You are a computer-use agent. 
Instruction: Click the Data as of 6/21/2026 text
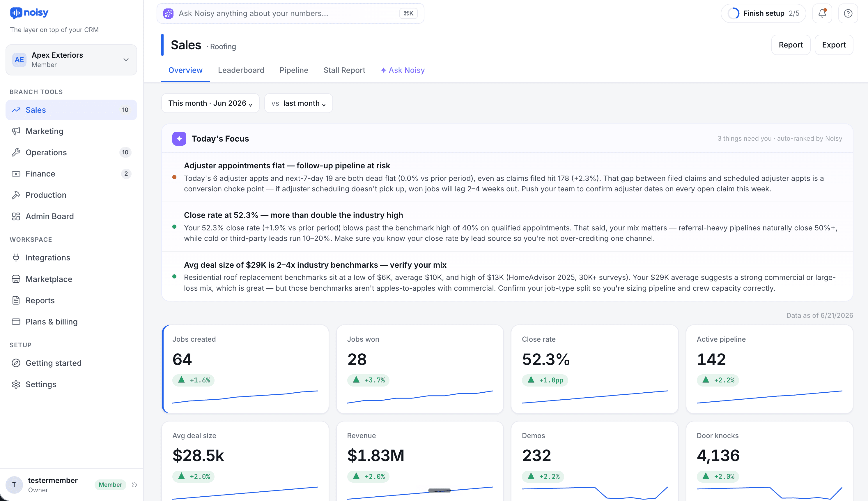[819, 315]
